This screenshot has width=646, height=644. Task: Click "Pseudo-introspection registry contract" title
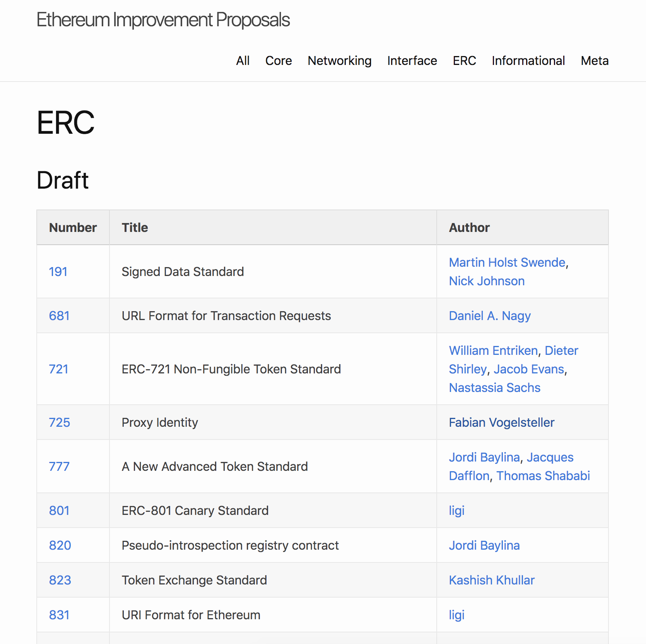230,545
